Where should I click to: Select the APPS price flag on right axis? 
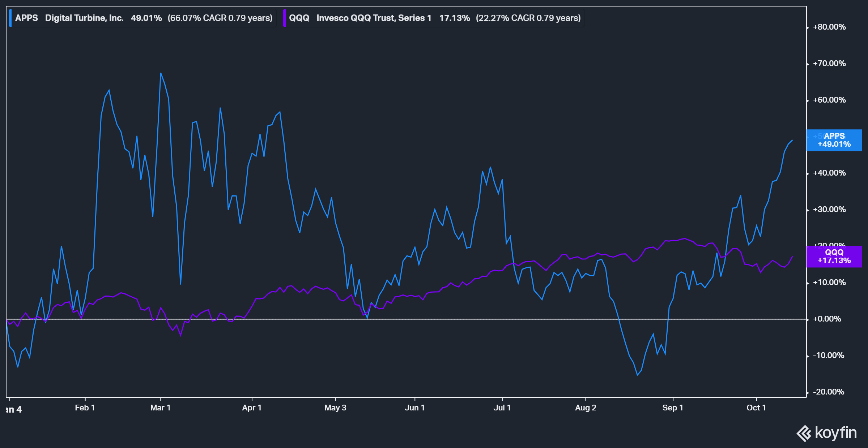834,140
